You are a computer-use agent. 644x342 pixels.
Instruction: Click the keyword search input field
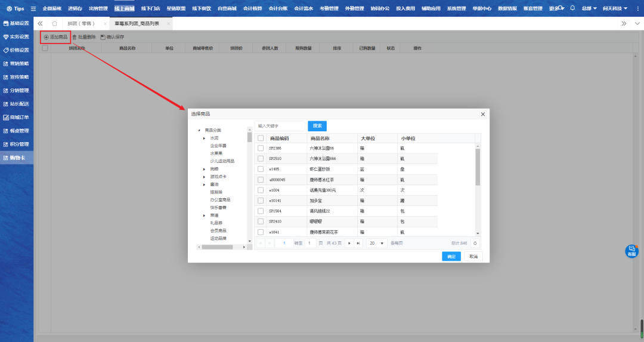[x=280, y=126]
